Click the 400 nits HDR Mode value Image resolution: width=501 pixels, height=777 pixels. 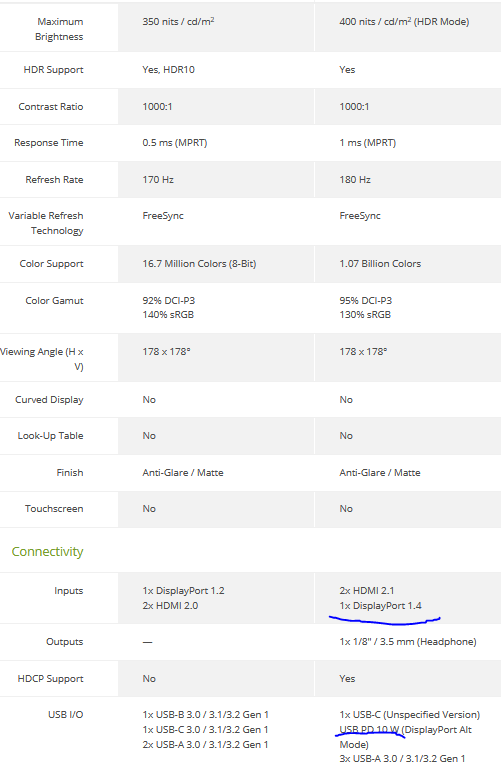[404, 21]
